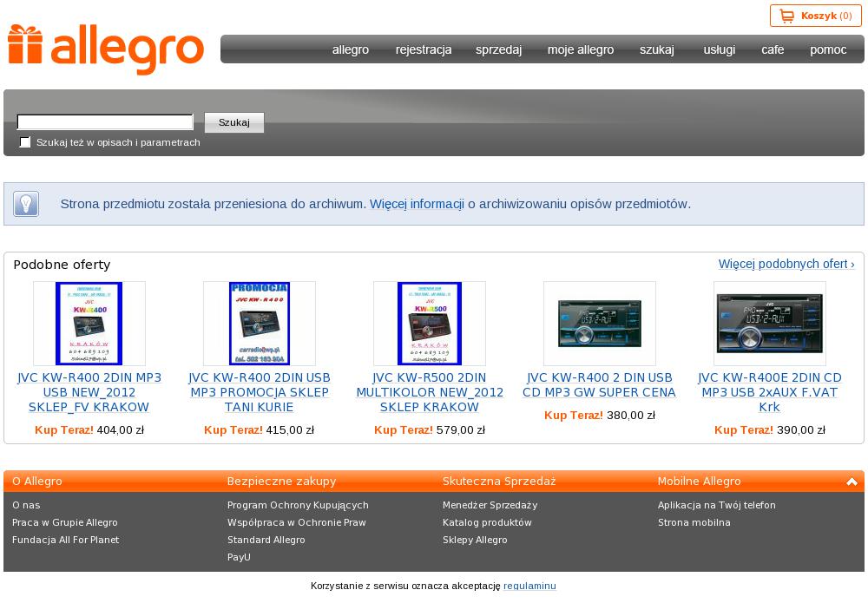This screenshot has height=603, width=868.
Task: Open the 'PayU' footer link
Action: pyautogui.click(x=239, y=557)
